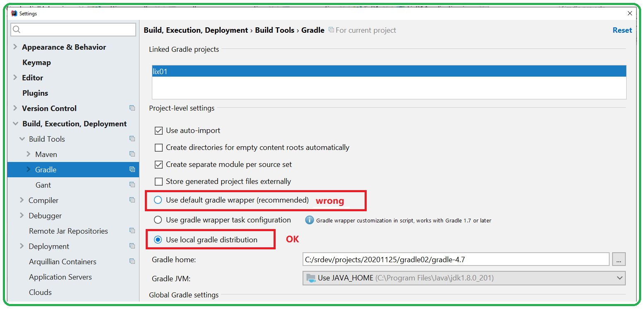Click the project-level icon beside Compiler
Screen dimensions: 644x309
point(132,200)
